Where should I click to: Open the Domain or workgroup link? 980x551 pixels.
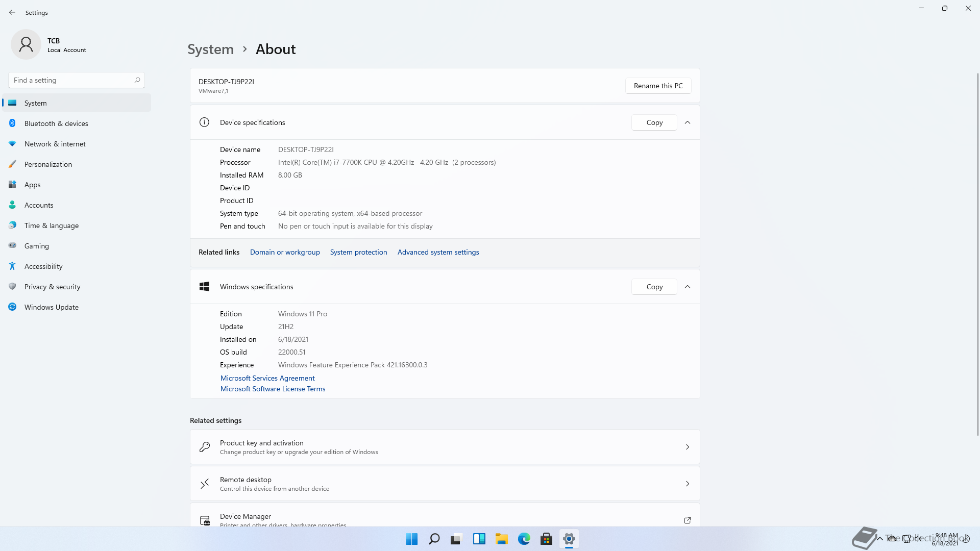pyautogui.click(x=285, y=252)
